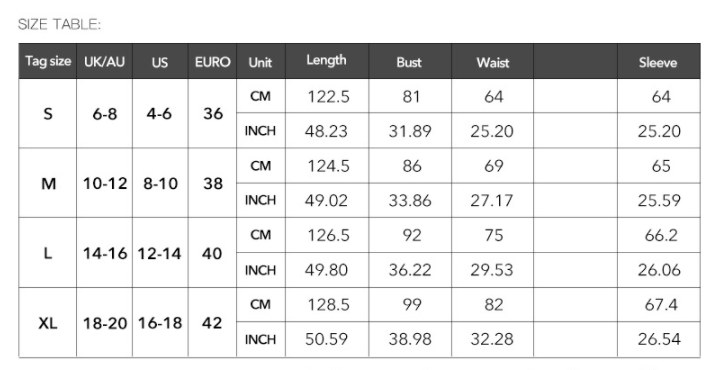The height and width of the screenshot is (370, 727).
Task: Select the Waist column header
Action: click(x=492, y=61)
